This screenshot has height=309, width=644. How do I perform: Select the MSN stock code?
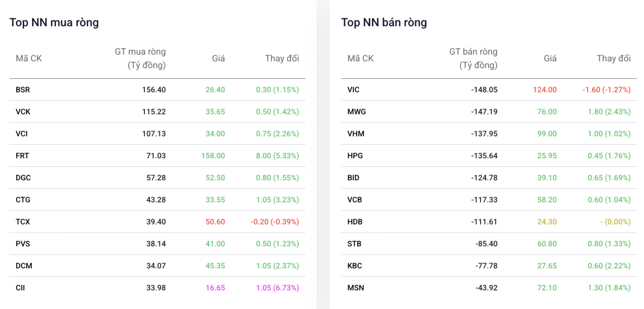[356, 288]
